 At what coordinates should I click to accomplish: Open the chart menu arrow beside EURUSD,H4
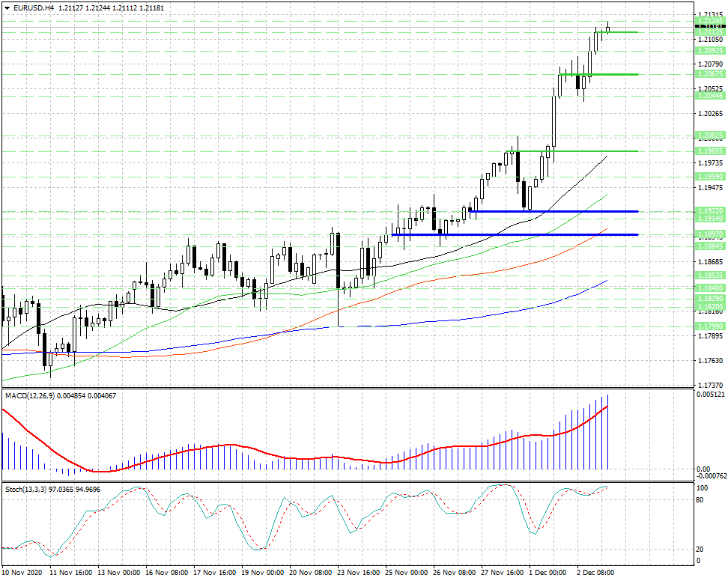coord(7,8)
